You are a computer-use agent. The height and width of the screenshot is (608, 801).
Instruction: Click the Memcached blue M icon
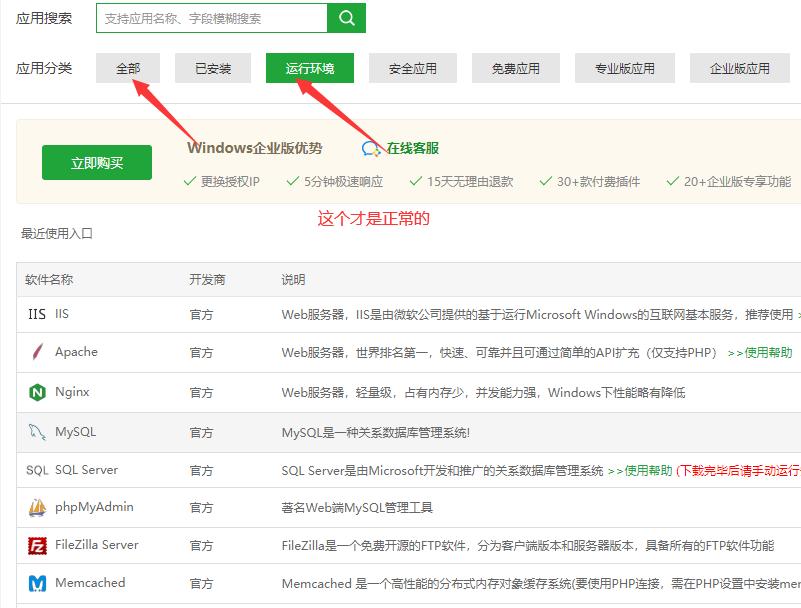coord(37,583)
